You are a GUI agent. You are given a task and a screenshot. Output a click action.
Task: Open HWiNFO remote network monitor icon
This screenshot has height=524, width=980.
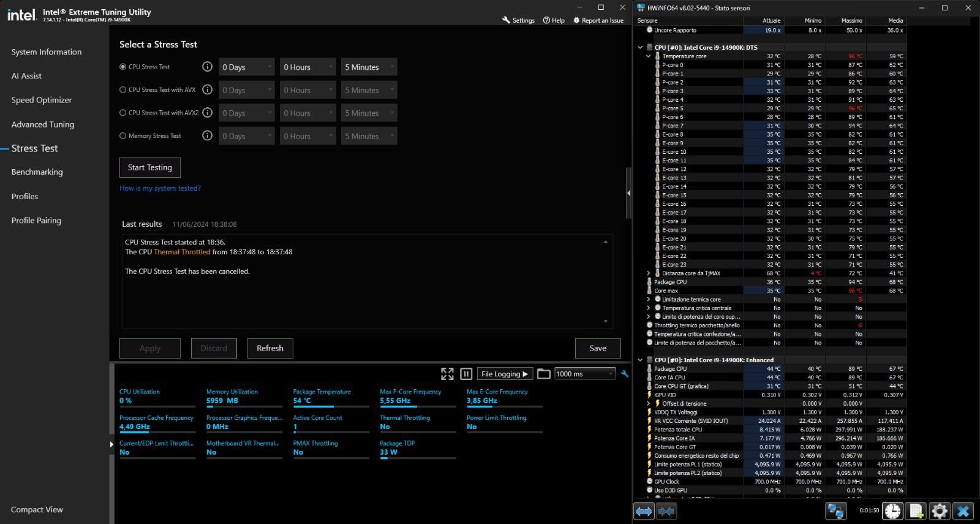coord(836,511)
